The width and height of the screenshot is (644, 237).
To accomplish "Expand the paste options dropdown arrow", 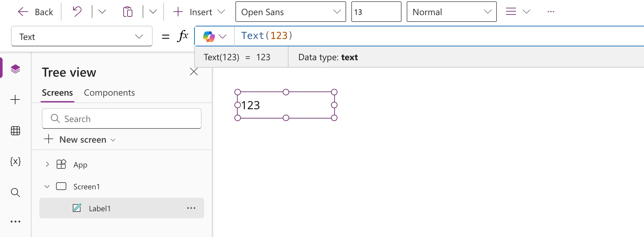I will coord(153,12).
